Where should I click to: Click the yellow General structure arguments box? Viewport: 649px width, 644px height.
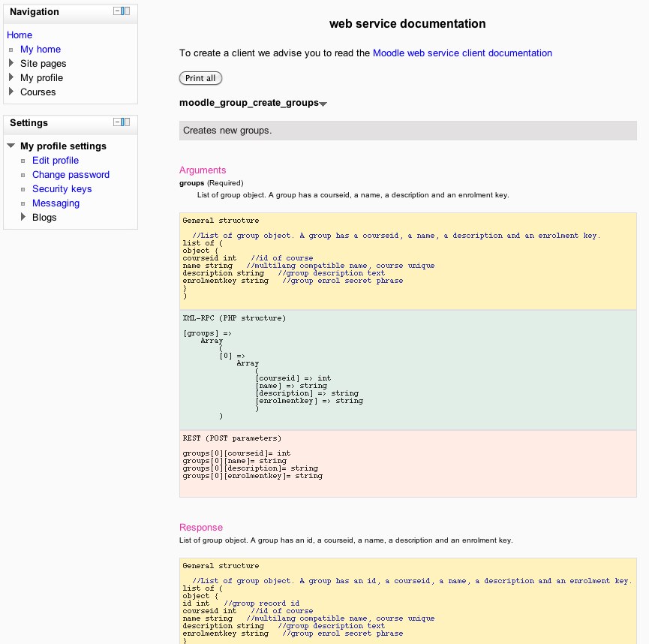(x=407, y=260)
